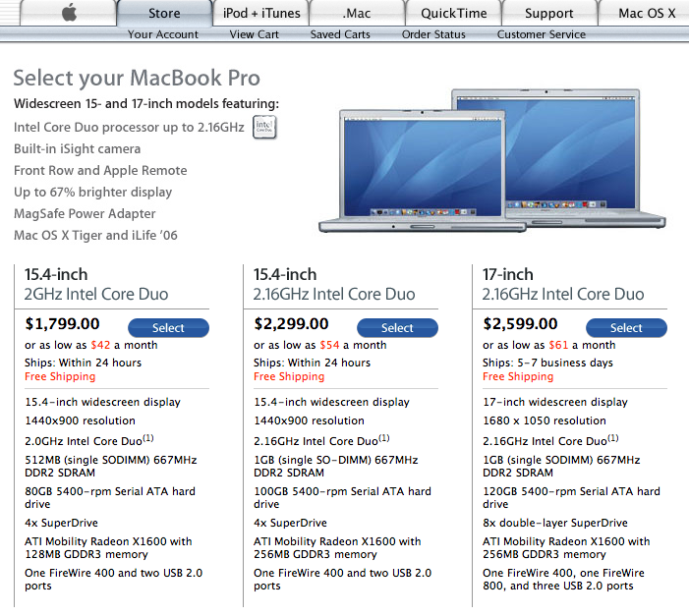Open Saved Carts
689x616 pixels.
coord(340,34)
